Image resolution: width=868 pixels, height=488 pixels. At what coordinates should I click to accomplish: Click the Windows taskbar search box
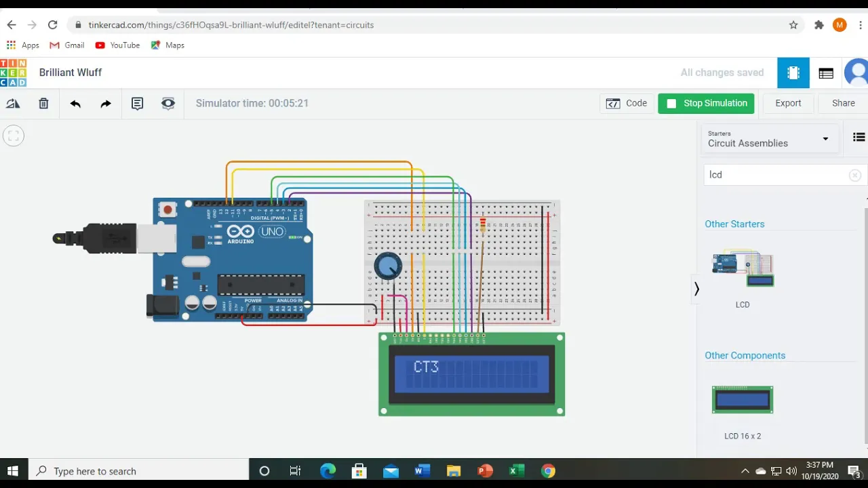tap(138, 471)
